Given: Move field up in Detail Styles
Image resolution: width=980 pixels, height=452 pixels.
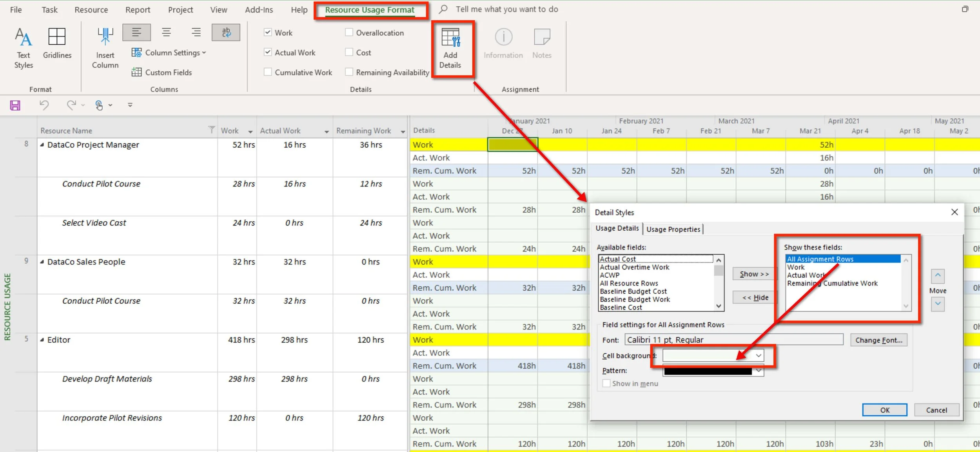Looking at the screenshot, I should click(938, 276).
